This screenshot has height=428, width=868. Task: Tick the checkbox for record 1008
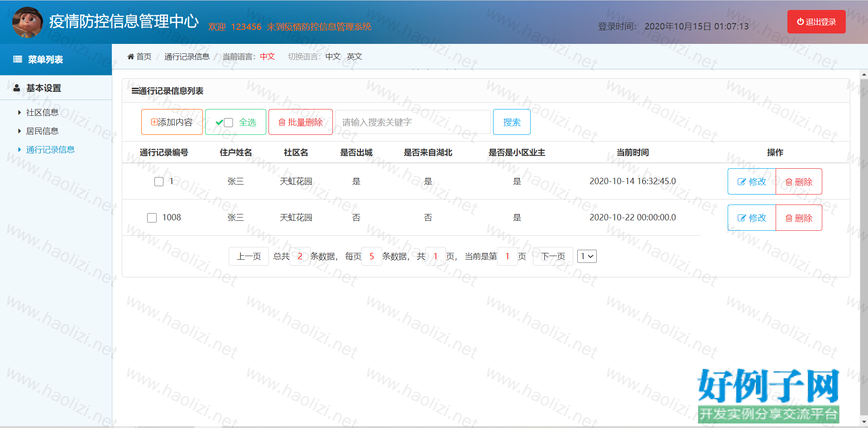pyautogui.click(x=152, y=218)
